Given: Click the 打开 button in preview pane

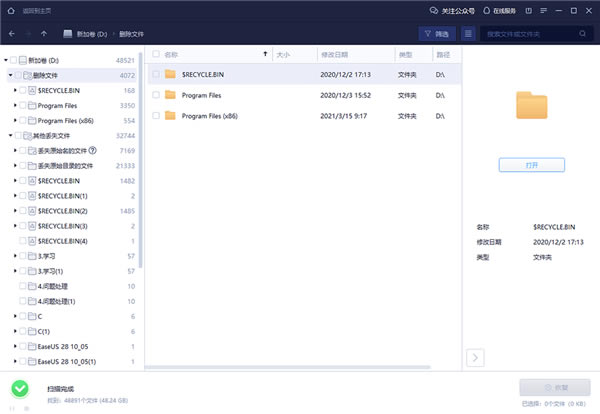Looking at the screenshot, I should pyautogui.click(x=531, y=164).
